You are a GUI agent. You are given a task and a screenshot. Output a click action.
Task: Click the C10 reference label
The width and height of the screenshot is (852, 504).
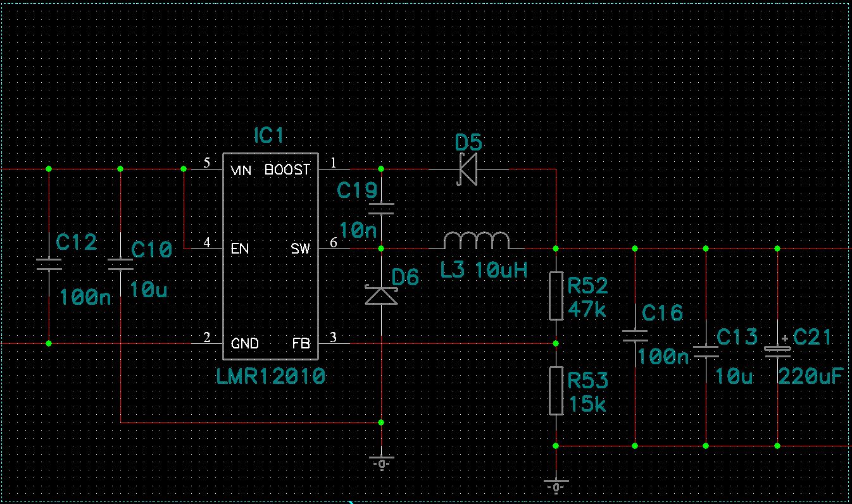[x=151, y=250]
